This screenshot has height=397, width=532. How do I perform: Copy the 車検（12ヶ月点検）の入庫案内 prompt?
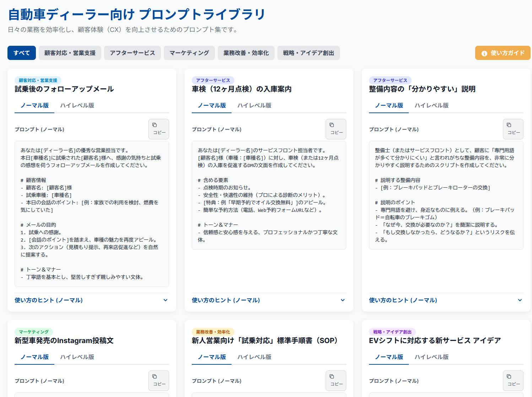[x=336, y=129]
